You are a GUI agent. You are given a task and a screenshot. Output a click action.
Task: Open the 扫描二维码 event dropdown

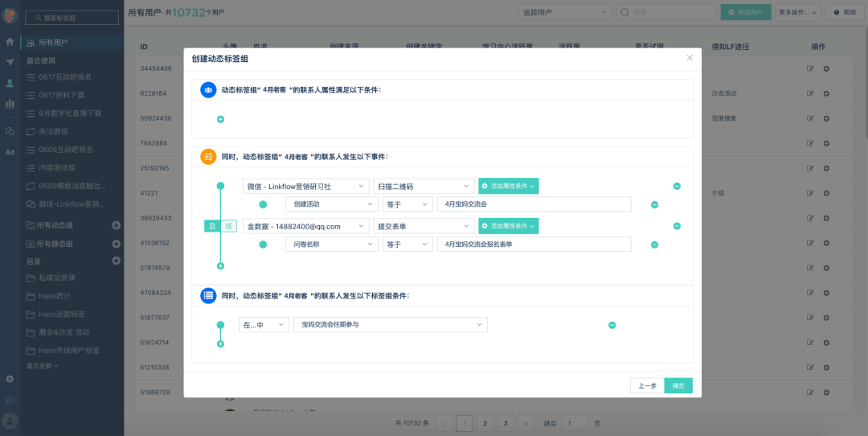424,186
